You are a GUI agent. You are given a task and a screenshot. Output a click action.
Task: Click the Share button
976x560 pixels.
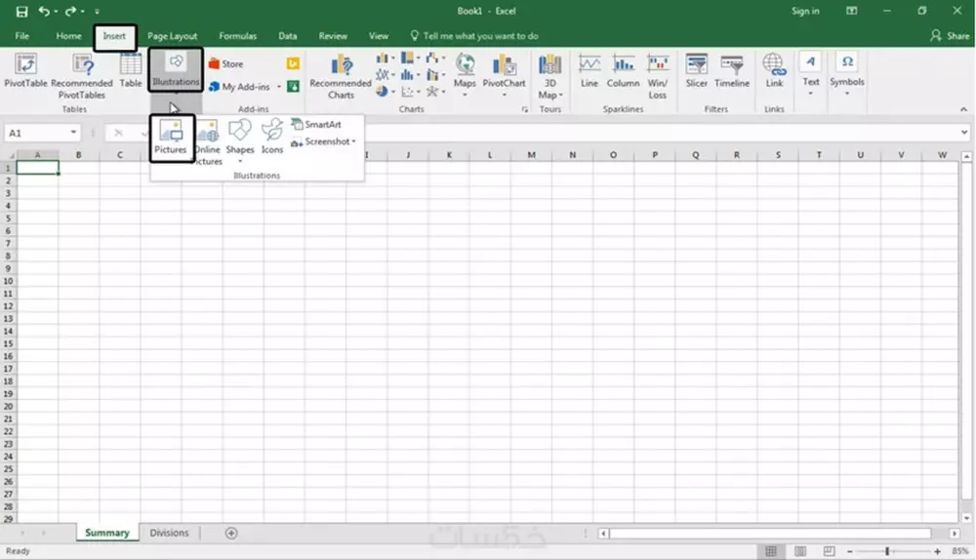click(x=950, y=36)
